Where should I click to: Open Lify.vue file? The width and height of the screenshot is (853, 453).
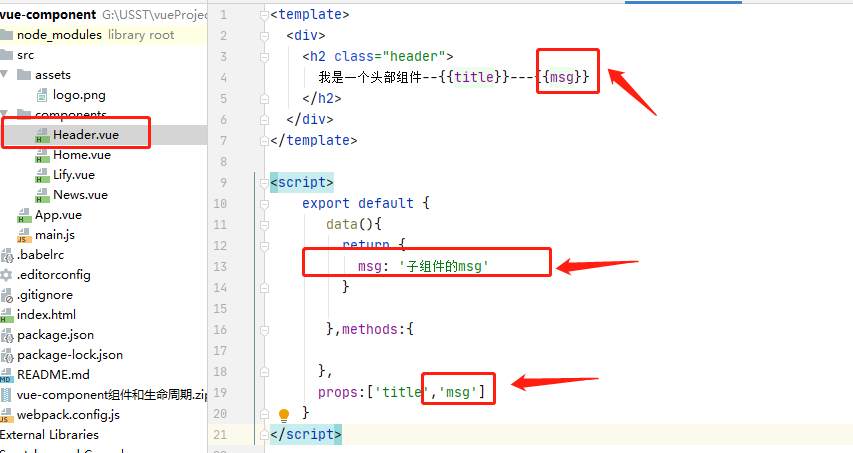(73, 175)
